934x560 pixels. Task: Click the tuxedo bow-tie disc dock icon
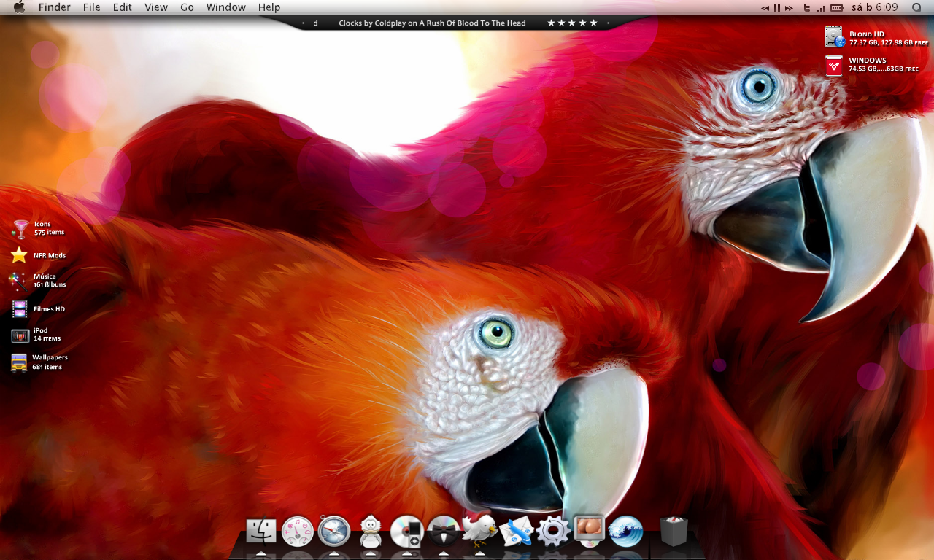(x=444, y=532)
